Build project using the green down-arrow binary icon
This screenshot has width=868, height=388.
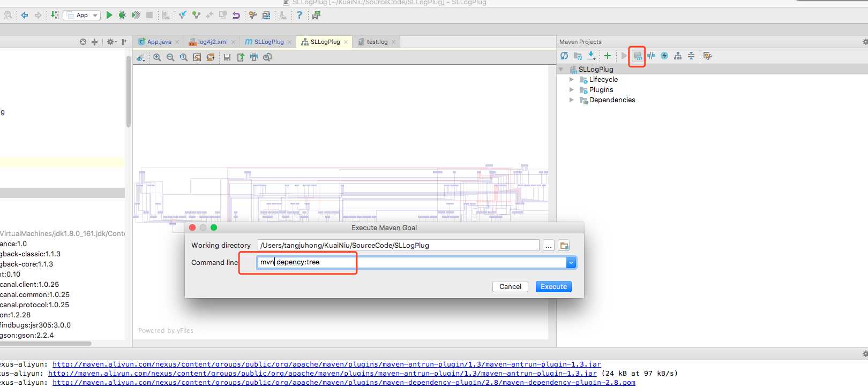point(55,15)
